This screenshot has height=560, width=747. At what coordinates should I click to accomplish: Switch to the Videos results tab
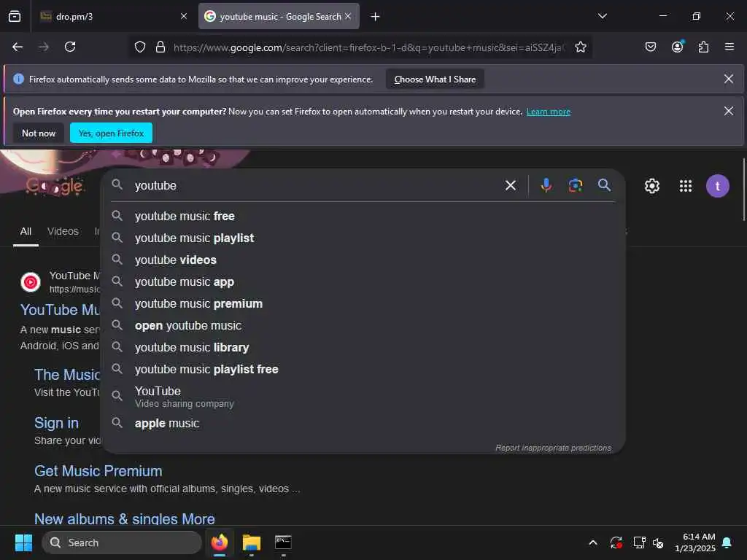[63, 231]
